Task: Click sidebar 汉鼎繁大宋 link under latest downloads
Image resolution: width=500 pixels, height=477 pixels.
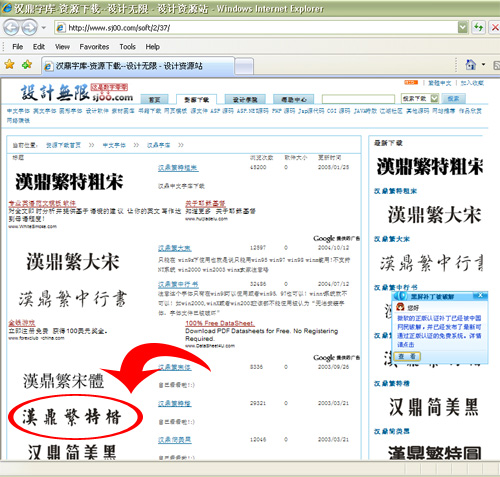Action: click(392, 239)
